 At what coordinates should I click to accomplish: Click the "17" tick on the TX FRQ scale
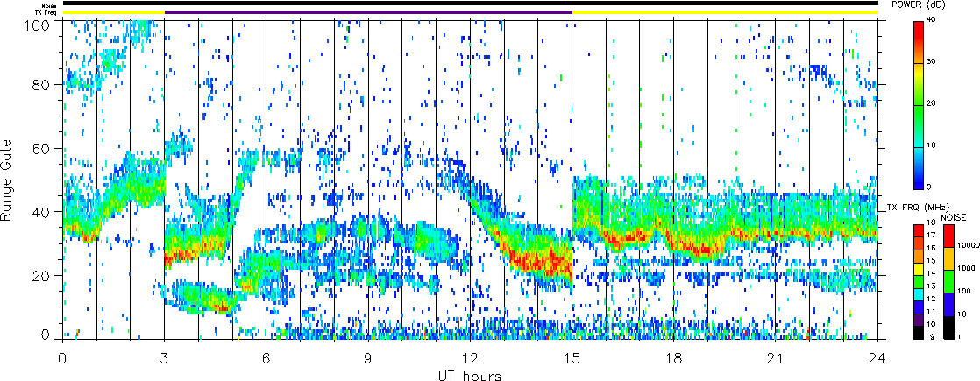932,235
